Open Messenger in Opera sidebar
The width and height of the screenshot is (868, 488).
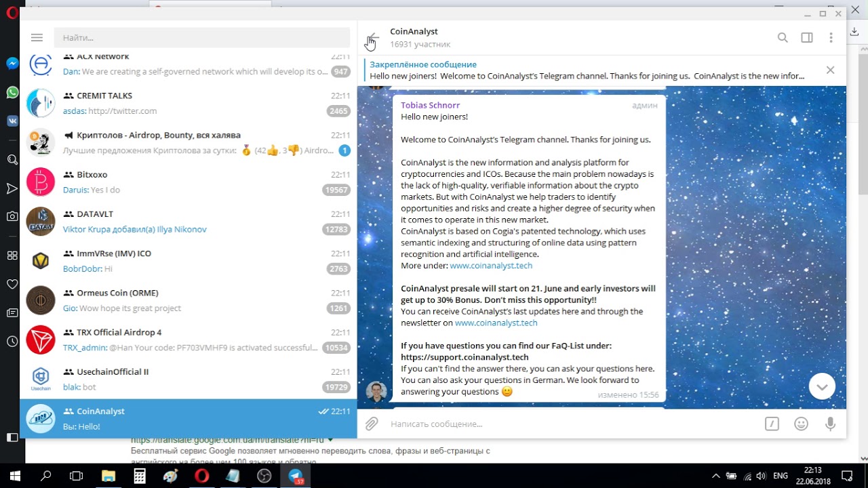[12, 63]
